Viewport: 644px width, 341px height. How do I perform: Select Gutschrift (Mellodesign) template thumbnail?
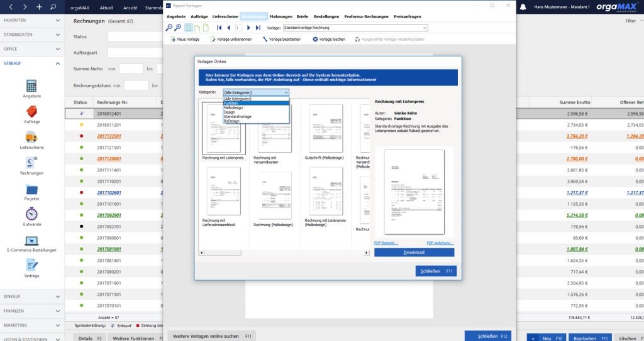coord(326,129)
